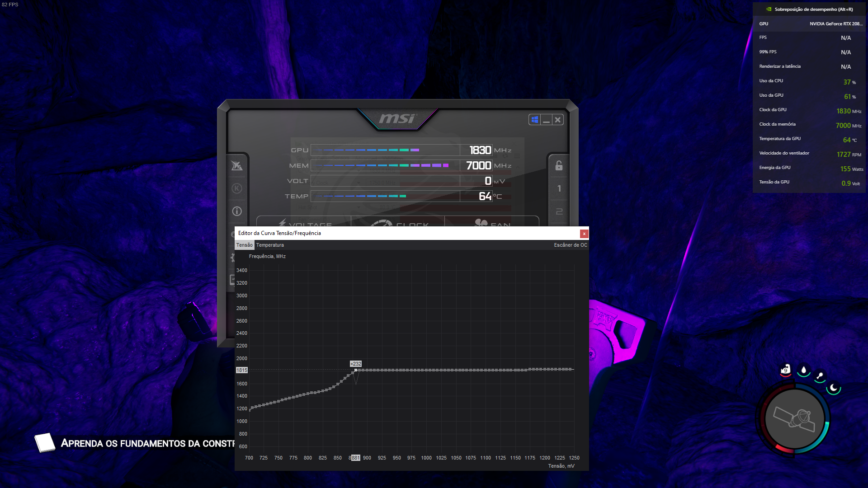Click the 64 °C TEMP reading

coord(485,196)
